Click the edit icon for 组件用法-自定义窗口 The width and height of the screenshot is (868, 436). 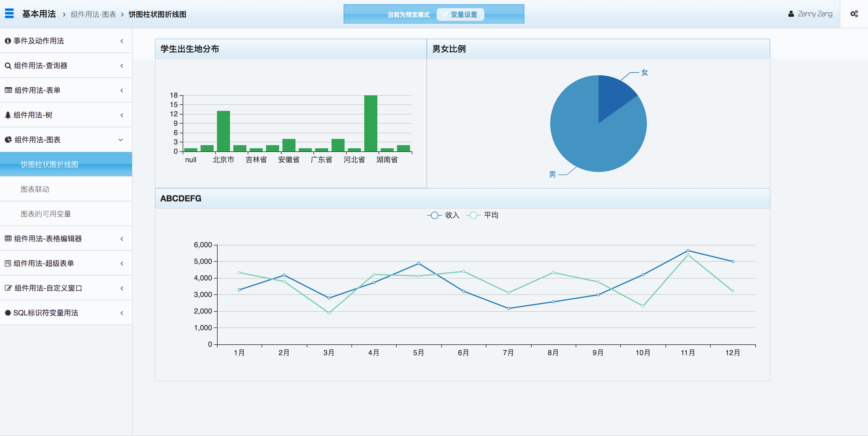coord(8,288)
